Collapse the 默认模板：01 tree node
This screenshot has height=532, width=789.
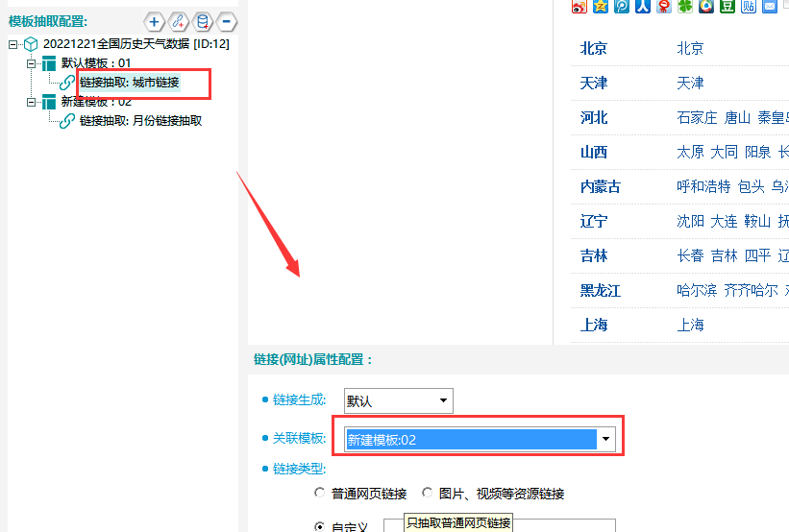(32, 63)
